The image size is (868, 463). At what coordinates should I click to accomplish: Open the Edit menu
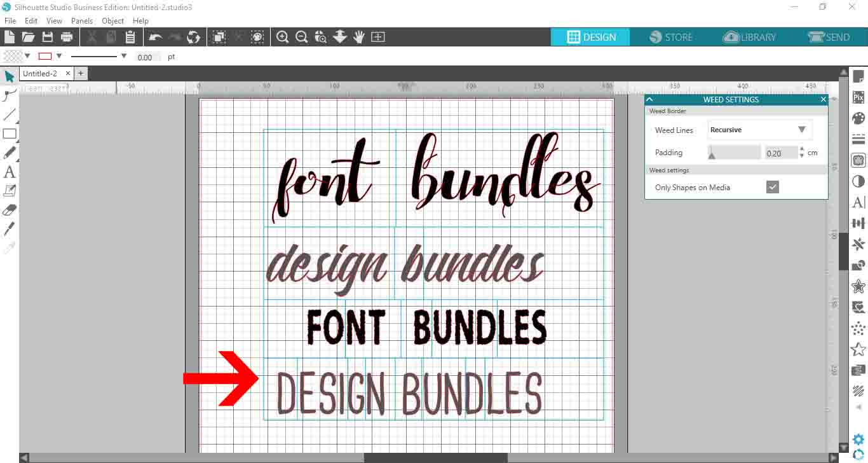[x=31, y=20]
